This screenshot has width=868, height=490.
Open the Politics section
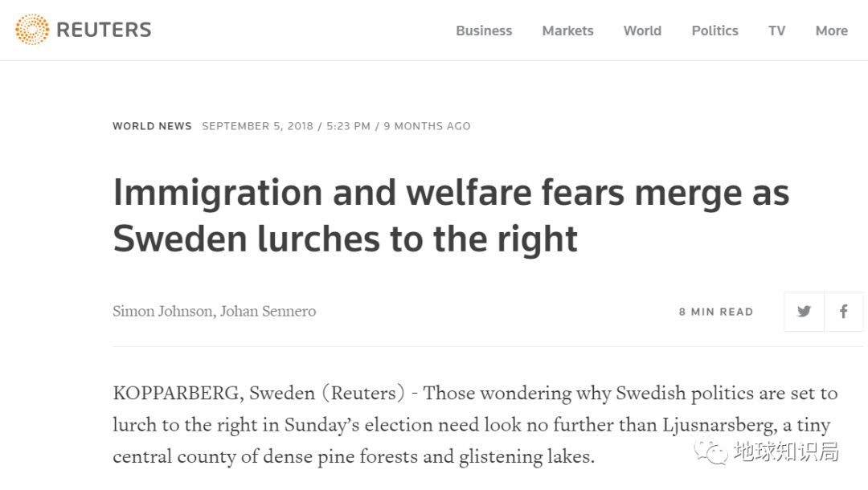[x=714, y=31]
